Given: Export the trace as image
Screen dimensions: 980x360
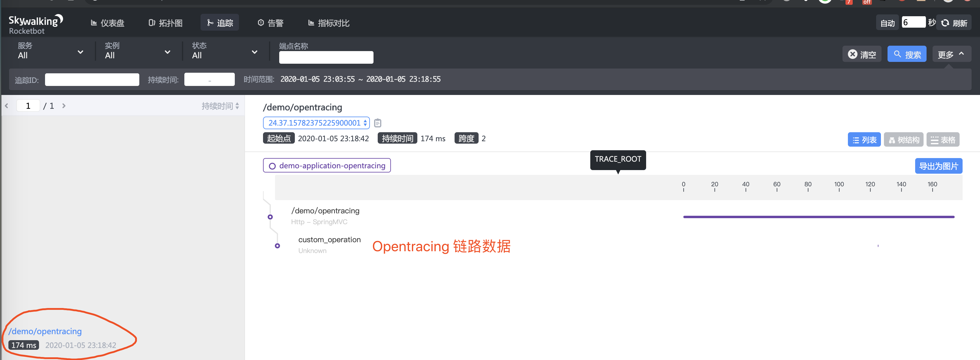Looking at the screenshot, I should [938, 166].
